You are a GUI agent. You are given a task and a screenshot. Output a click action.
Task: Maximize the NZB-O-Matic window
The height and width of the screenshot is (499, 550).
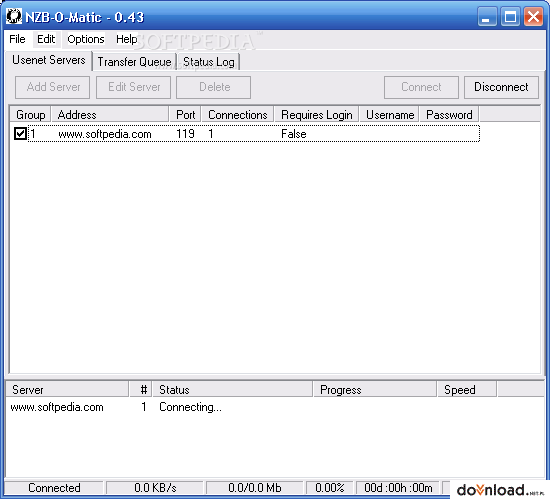pyautogui.click(x=510, y=17)
